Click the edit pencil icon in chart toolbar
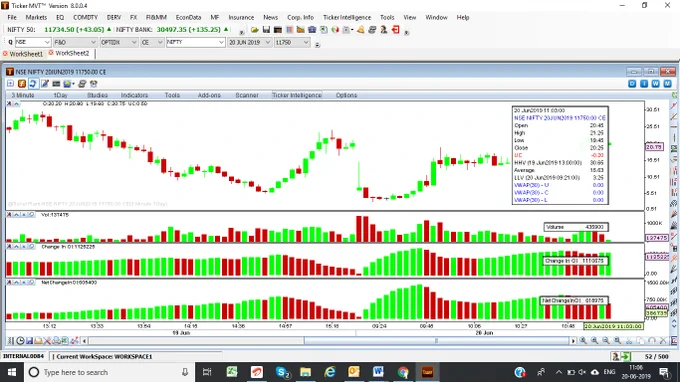This screenshot has height=382, width=680. click(x=45, y=84)
